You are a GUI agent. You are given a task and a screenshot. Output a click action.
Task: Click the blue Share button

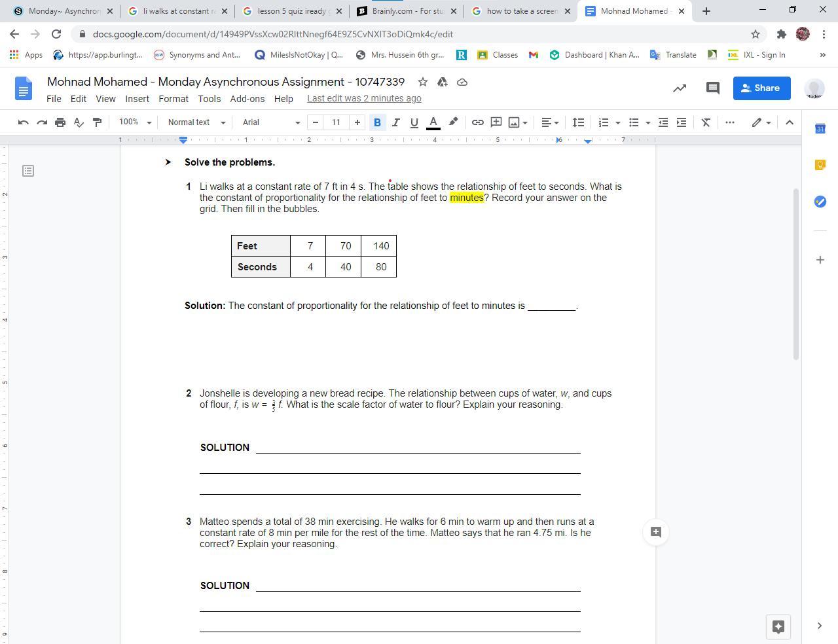(x=761, y=88)
